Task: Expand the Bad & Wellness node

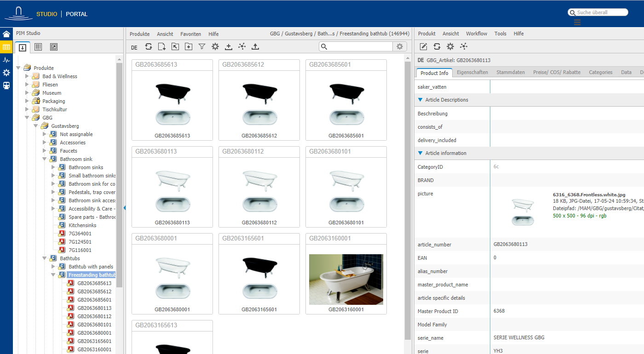Action: pyautogui.click(x=27, y=76)
